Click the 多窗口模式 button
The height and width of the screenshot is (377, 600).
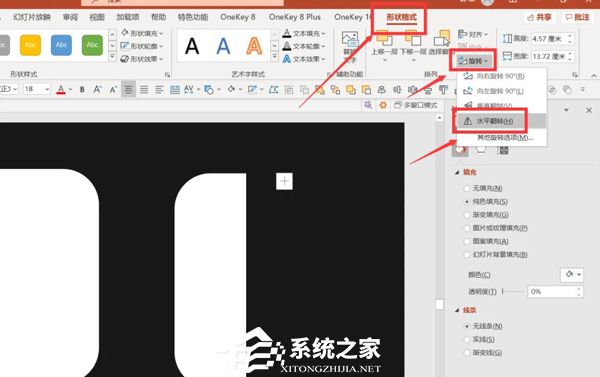click(416, 105)
